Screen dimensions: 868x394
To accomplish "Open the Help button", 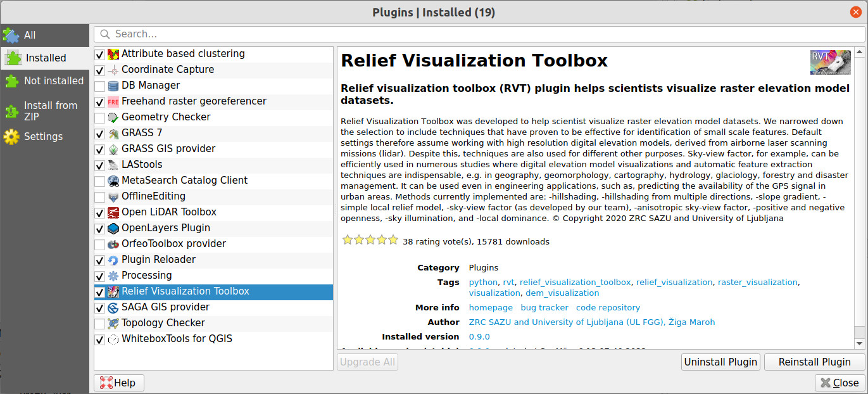I will coord(119,383).
